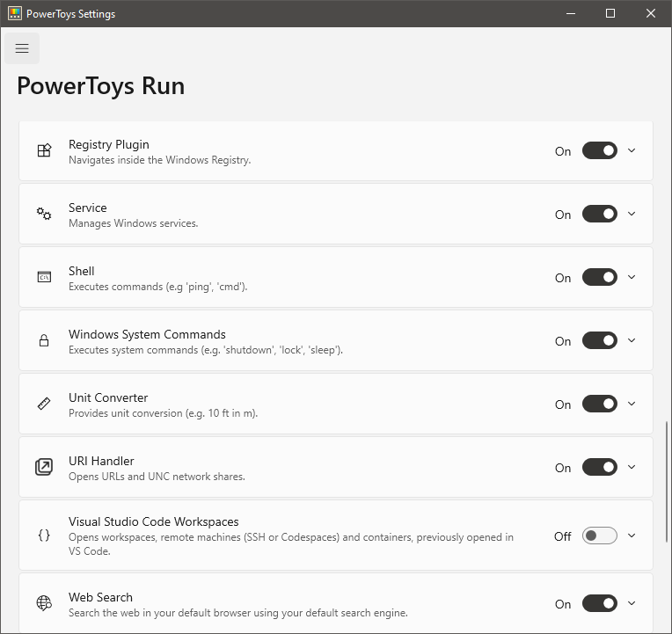Image resolution: width=672 pixels, height=634 pixels.
Task: Expand the Service plugin options chevron
Action: [x=632, y=214]
